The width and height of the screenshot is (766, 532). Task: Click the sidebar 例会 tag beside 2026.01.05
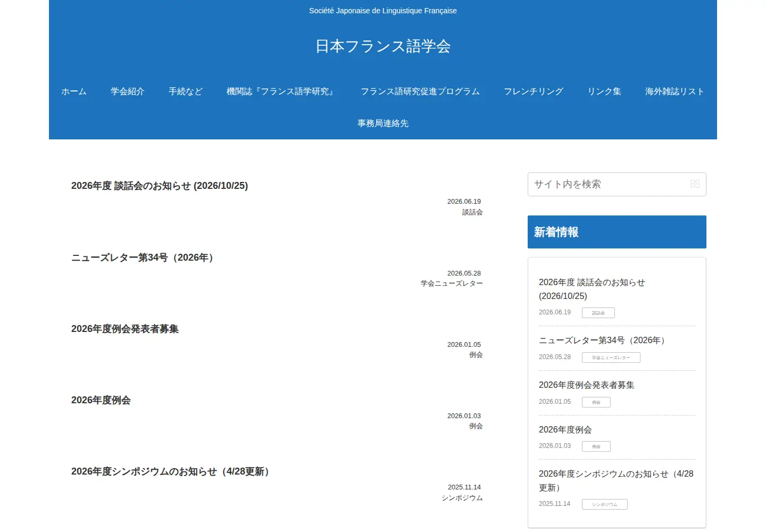[x=596, y=402]
